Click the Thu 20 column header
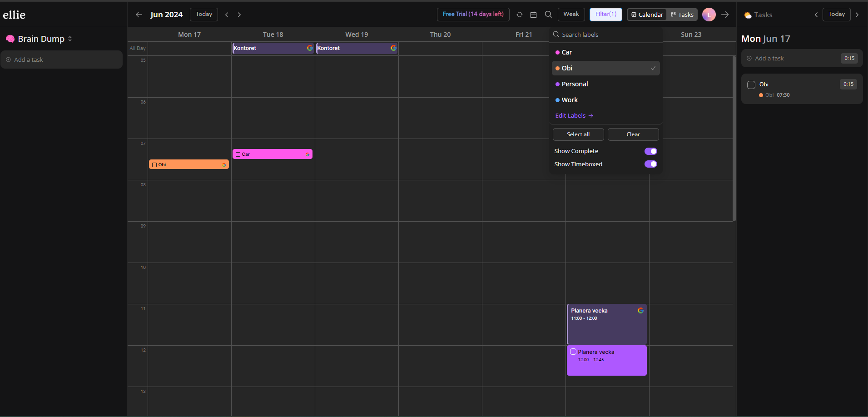Image resolution: width=868 pixels, height=417 pixels. [x=440, y=35]
